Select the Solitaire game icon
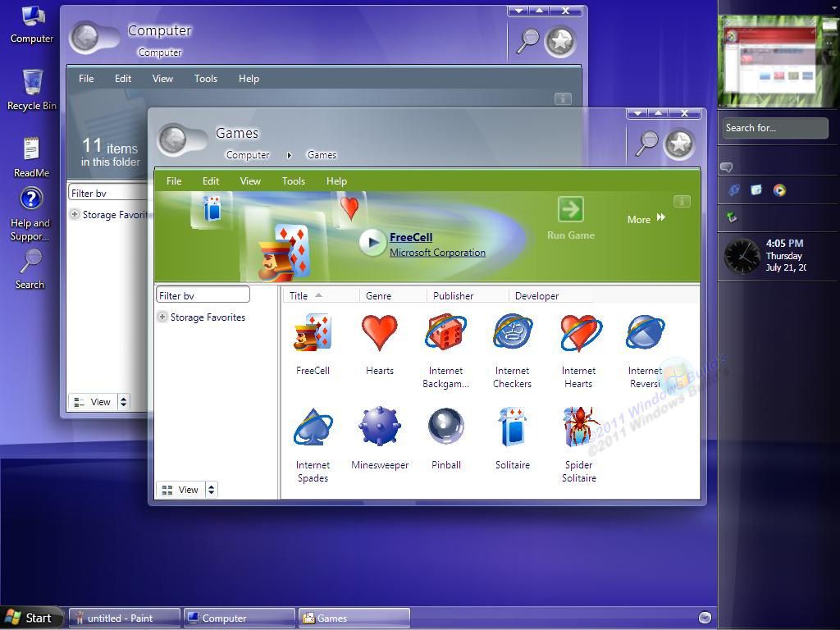Screen dimensions: 840x630 coord(512,427)
